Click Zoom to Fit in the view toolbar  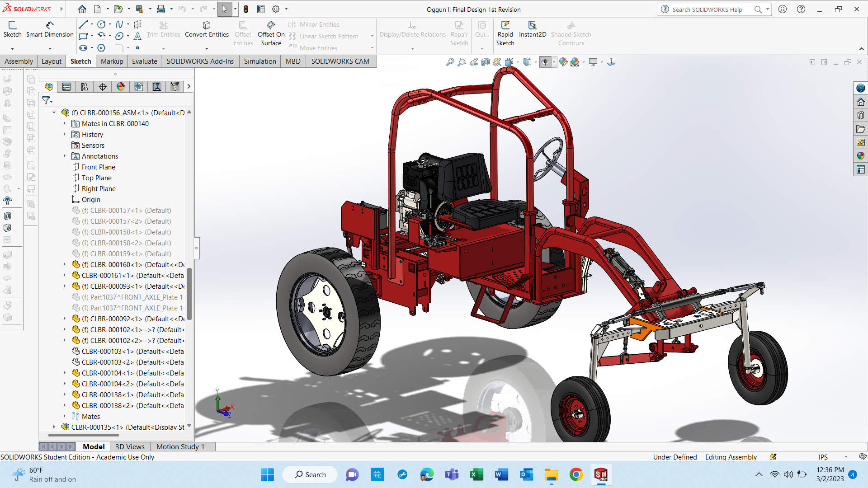[x=450, y=62]
